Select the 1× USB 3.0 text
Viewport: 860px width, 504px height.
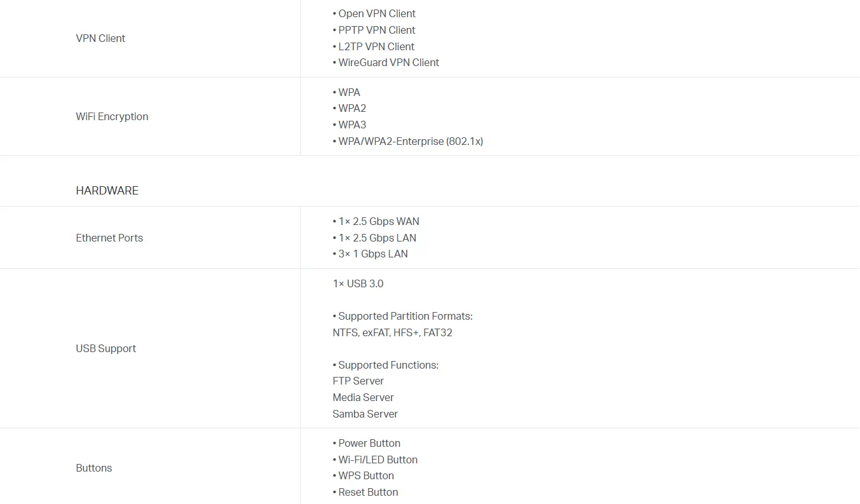[358, 283]
